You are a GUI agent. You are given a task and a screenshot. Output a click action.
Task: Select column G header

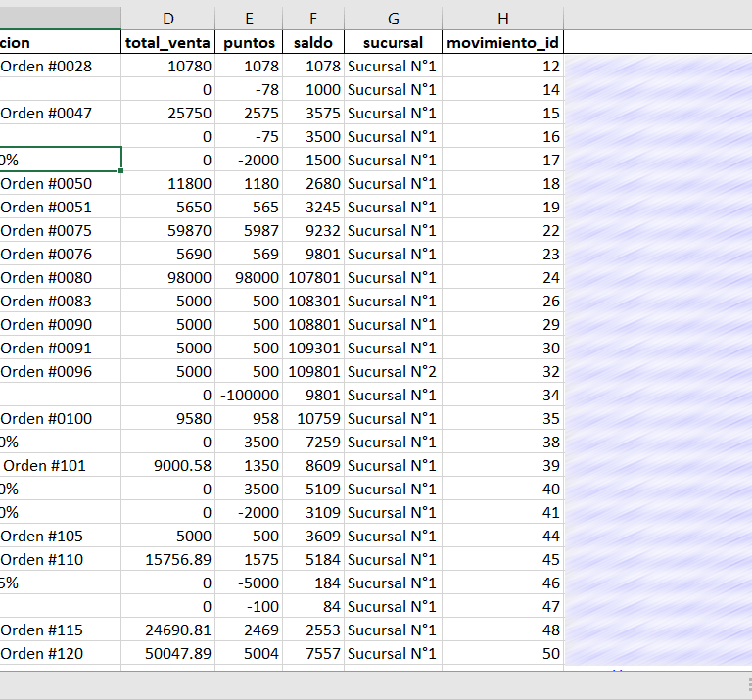coord(394,19)
